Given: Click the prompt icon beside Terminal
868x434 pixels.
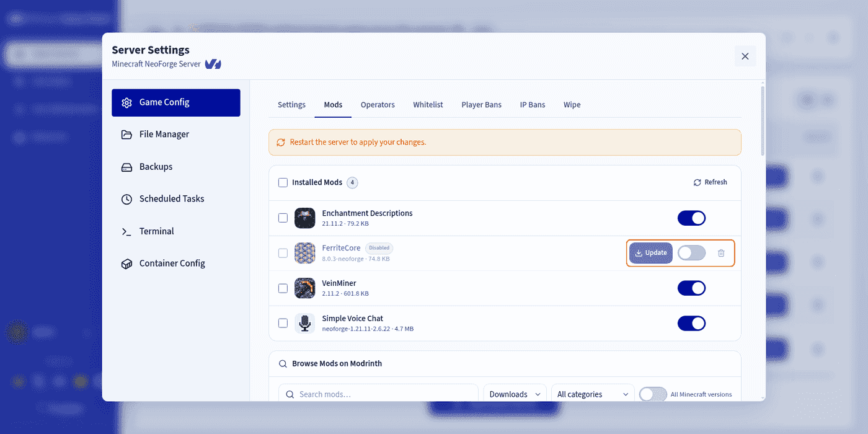Looking at the screenshot, I should 126,231.
